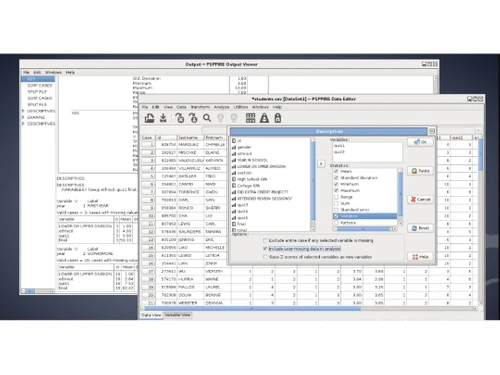The width and height of the screenshot is (500, 375).
Task: Click the source variable list vertical scrollbar
Action: click(313, 184)
